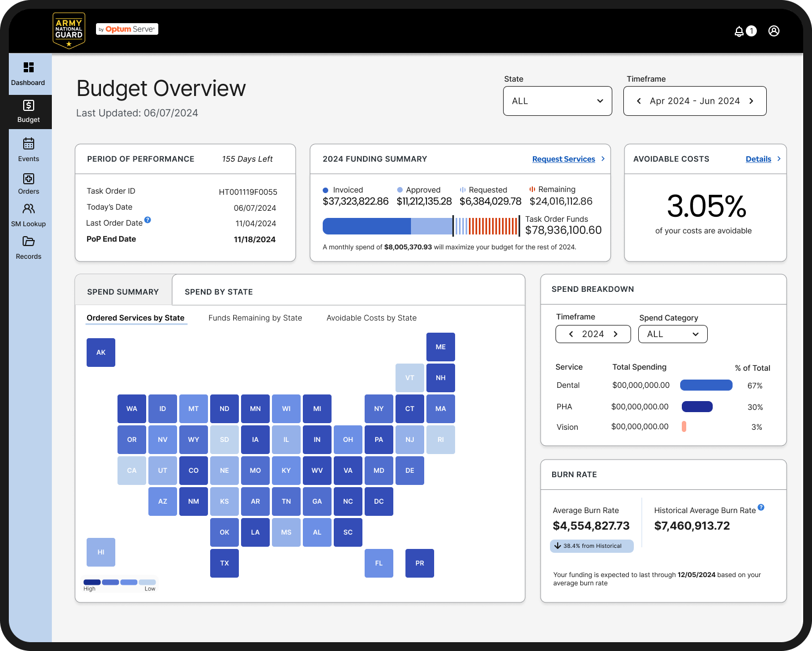Click the Dental spending bar
This screenshot has width=812, height=651.
706,385
